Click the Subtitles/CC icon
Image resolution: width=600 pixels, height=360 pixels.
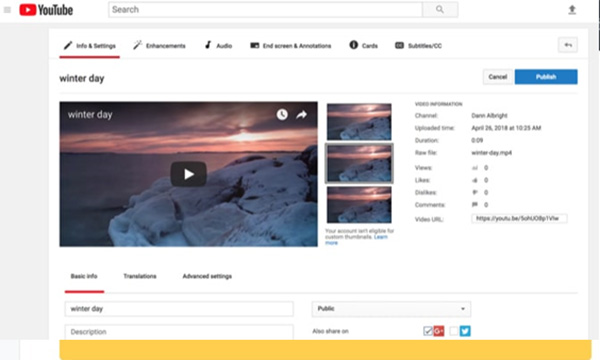pyautogui.click(x=399, y=46)
